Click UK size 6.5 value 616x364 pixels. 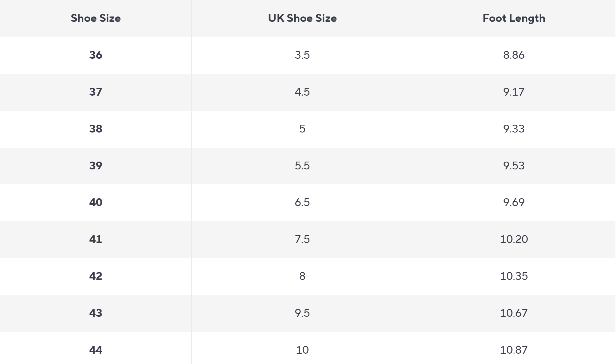pos(302,202)
